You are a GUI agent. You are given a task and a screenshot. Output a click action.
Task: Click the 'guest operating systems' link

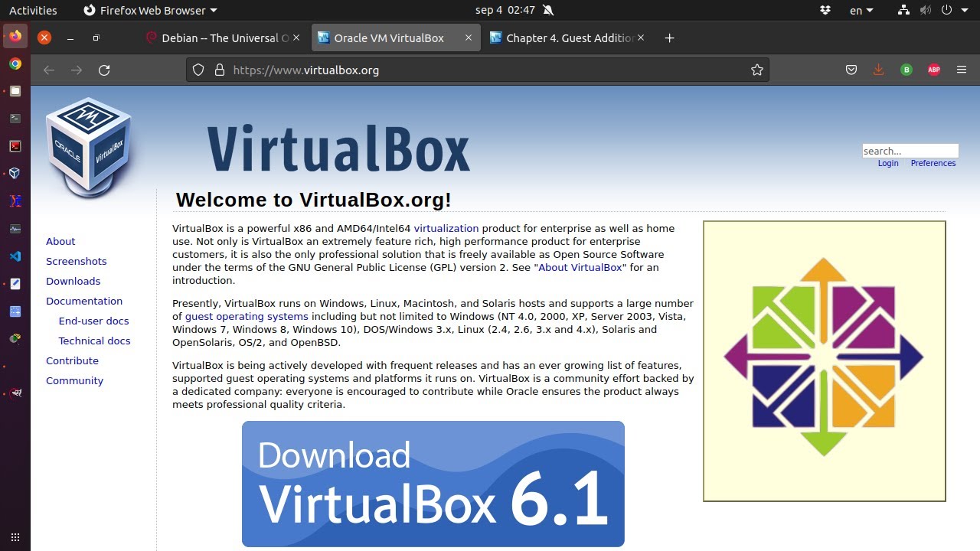point(247,316)
